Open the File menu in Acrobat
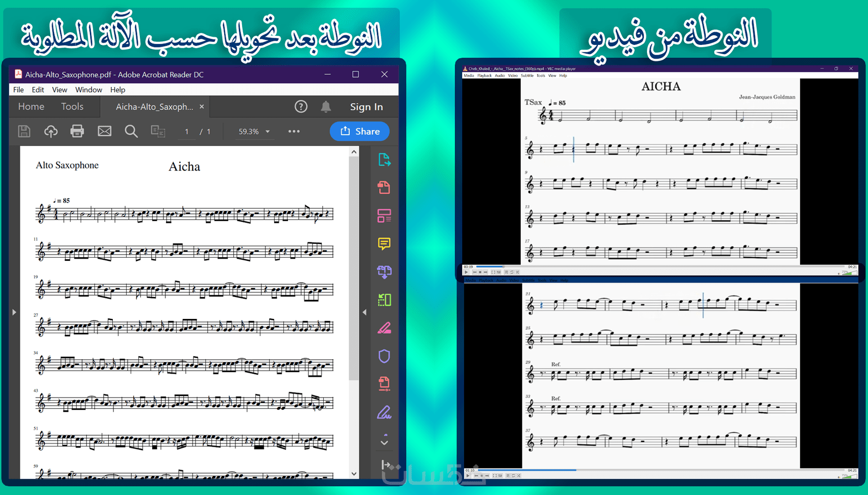868x495 pixels. (x=18, y=90)
